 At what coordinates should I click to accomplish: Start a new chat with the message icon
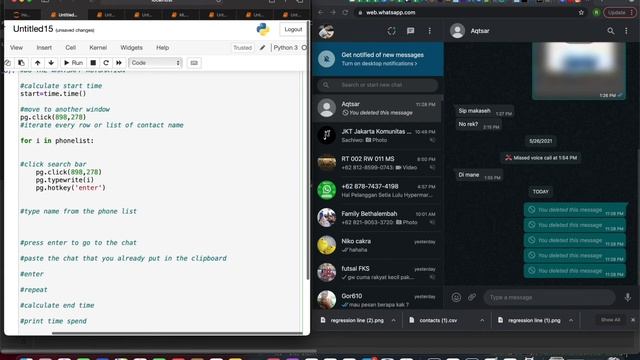pos(411,31)
